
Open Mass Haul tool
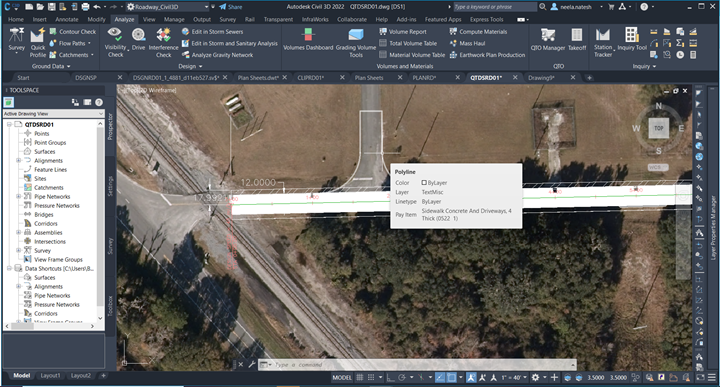[467, 43]
